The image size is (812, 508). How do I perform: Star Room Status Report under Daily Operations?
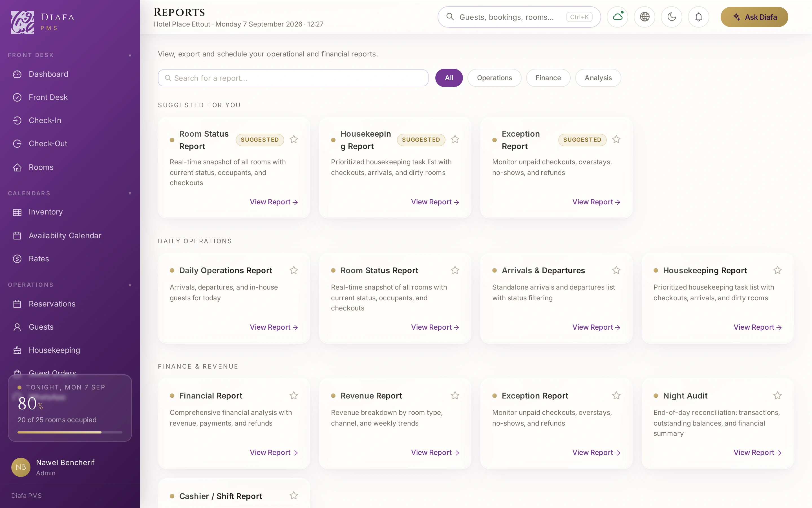pos(455,270)
